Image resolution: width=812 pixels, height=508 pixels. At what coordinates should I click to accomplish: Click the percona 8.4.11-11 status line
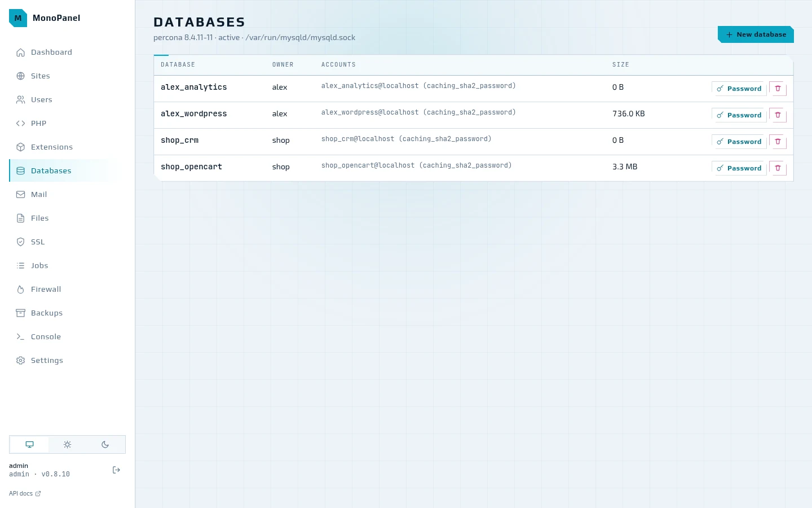pos(254,38)
